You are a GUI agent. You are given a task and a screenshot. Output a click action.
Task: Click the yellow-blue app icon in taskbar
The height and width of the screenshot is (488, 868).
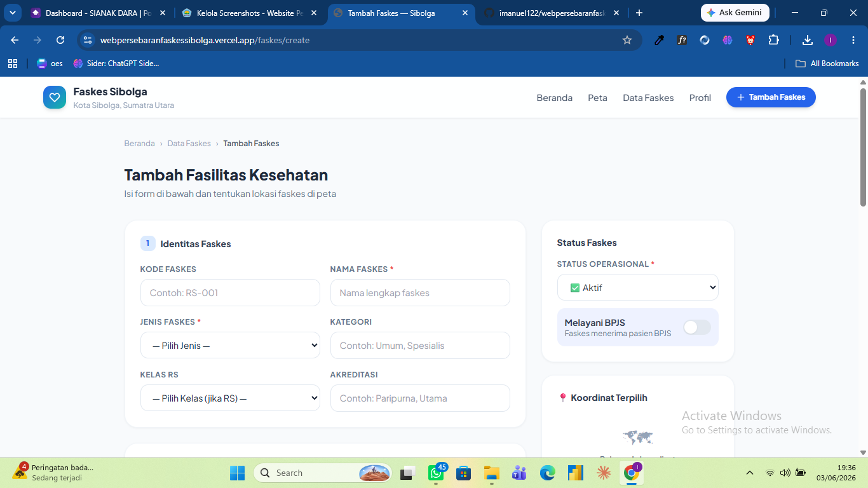(575, 473)
